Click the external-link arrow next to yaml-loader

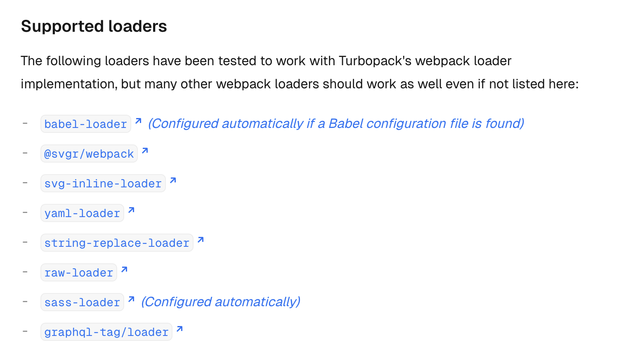pyautogui.click(x=131, y=210)
